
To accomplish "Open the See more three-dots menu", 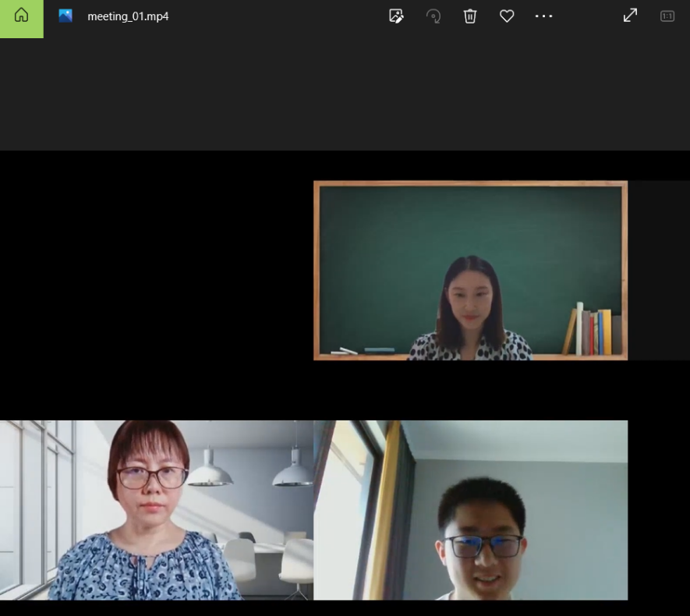I will [x=543, y=16].
